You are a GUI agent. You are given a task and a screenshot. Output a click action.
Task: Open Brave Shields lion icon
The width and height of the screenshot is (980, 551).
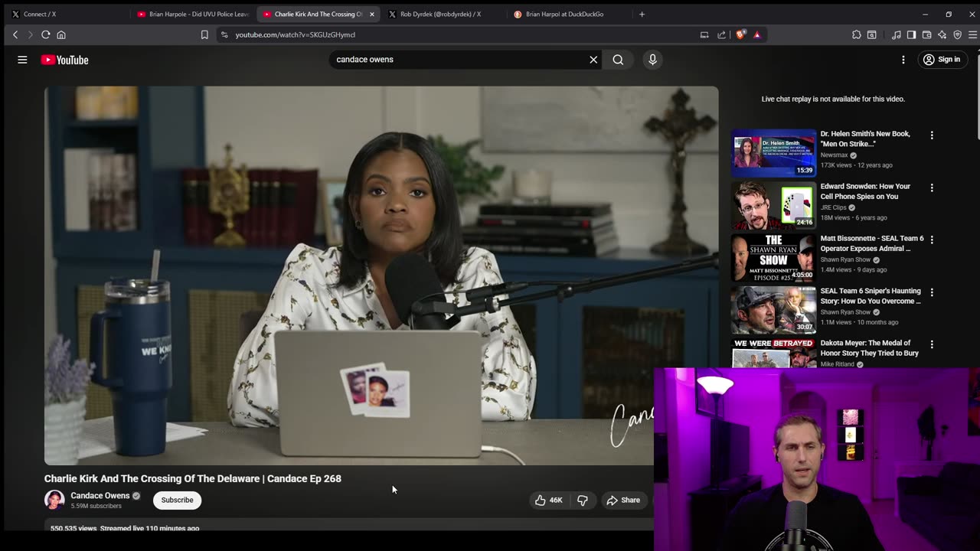click(740, 34)
